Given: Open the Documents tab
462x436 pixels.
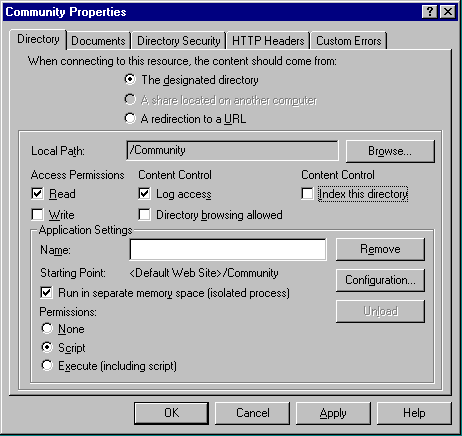Looking at the screenshot, I should click(x=98, y=41).
